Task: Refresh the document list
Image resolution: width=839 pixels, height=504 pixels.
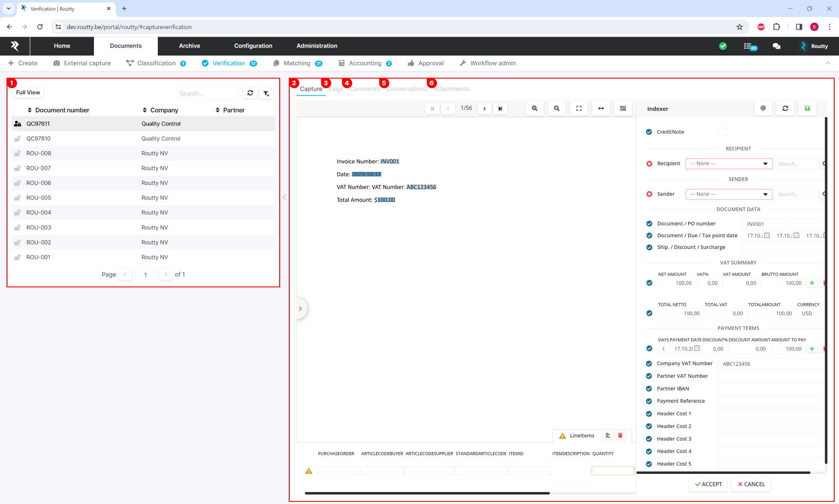Action: (250, 93)
